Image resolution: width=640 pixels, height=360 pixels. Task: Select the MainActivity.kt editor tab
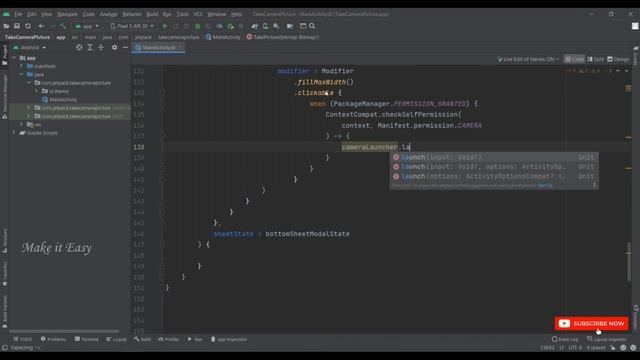(x=158, y=47)
